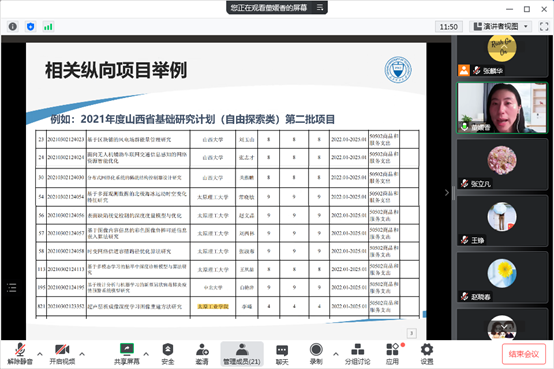The height and width of the screenshot is (369, 554).
Task: Open screen-viewing options menu in top banner
Action: click(x=320, y=7)
